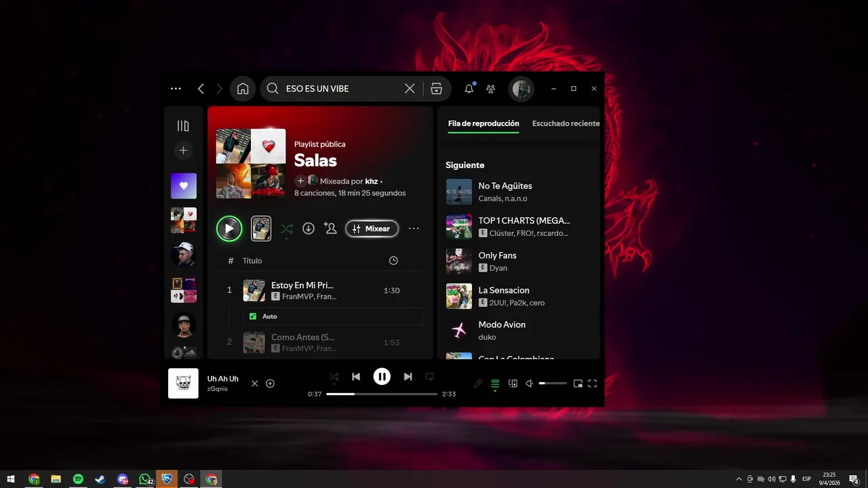This screenshot has width=868, height=488.
Task: Skip to next track
Action: point(408,377)
